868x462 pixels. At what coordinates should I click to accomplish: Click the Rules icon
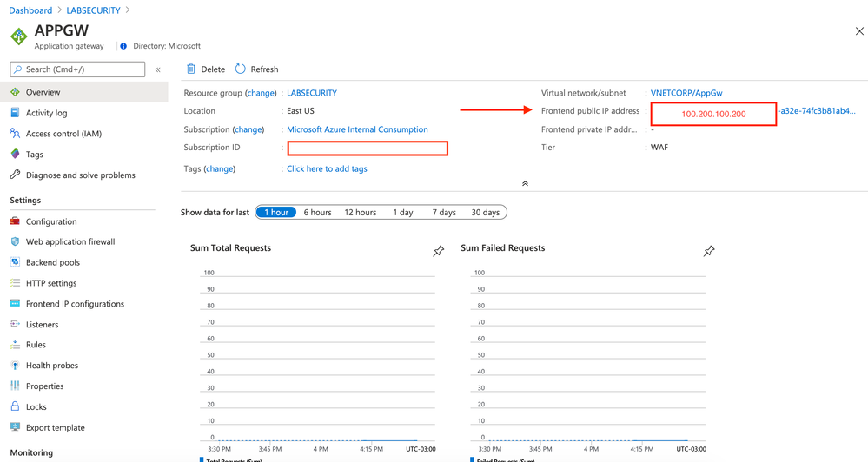tap(15, 345)
